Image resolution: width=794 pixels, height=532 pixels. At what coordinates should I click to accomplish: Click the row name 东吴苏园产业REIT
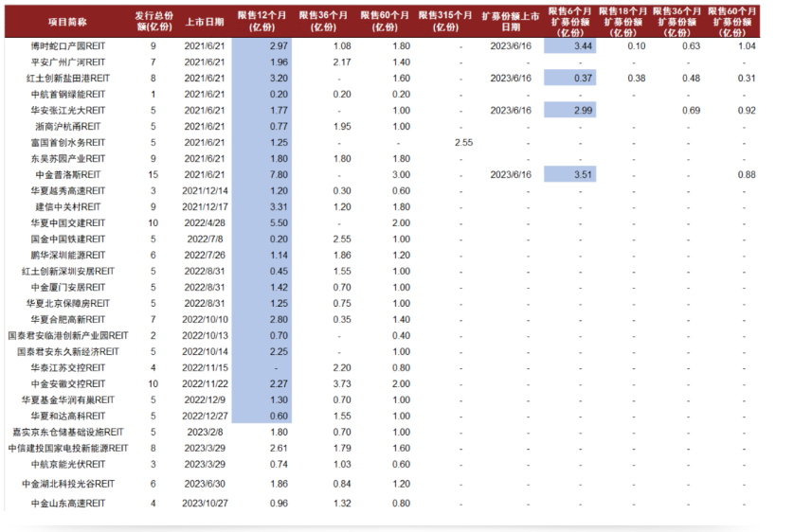68,159
